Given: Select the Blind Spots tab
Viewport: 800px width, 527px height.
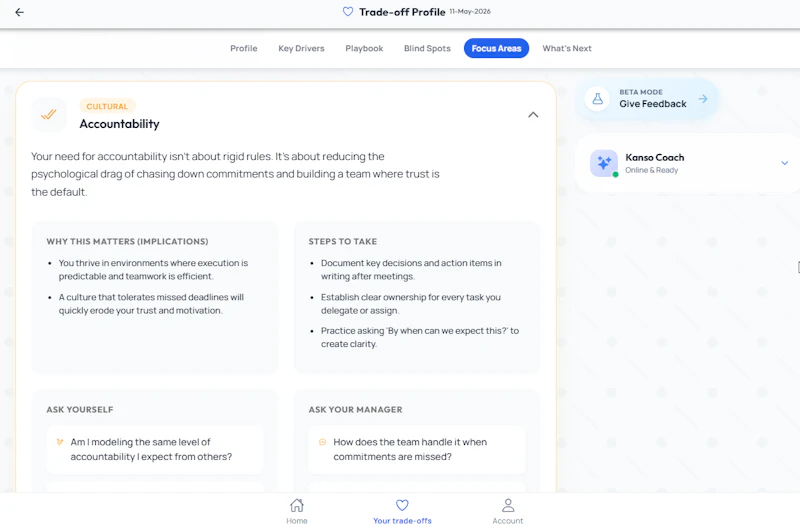Looking at the screenshot, I should click(x=427, y=48).
